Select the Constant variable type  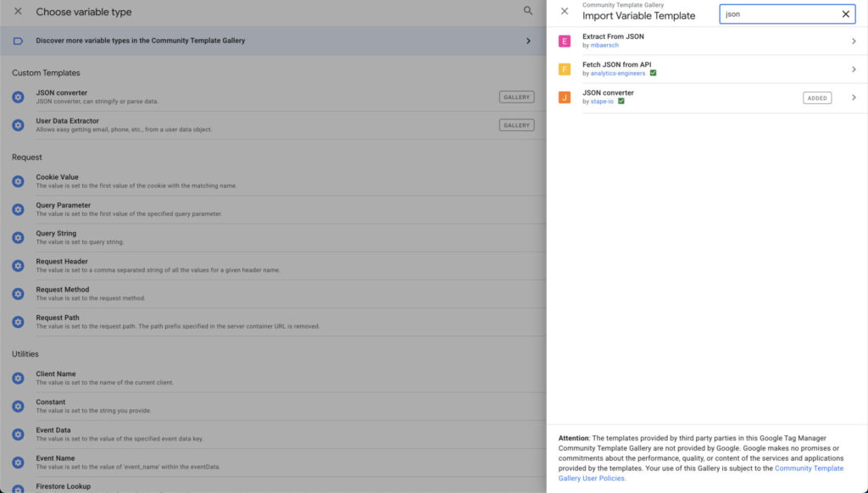click(x=51, y=402)
